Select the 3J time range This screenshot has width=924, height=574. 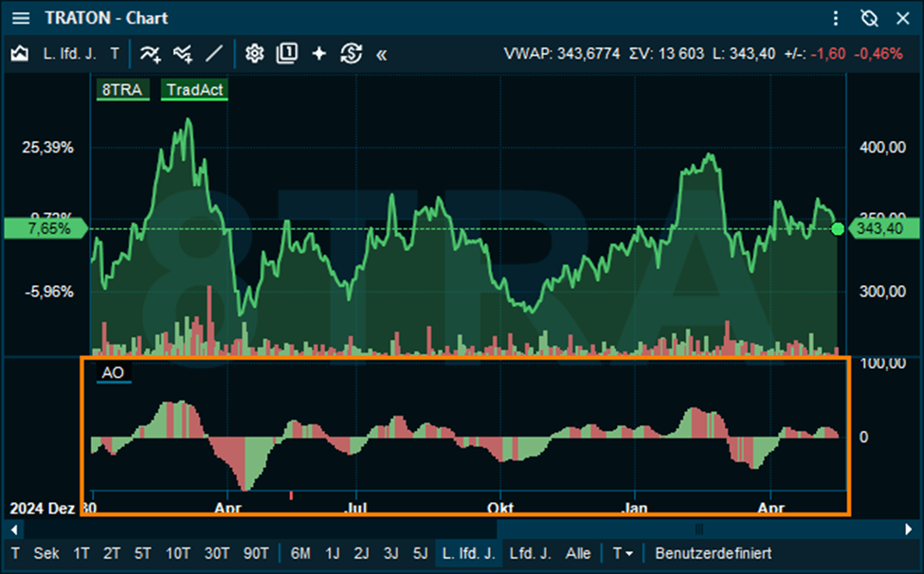click(x=390, y=553)
